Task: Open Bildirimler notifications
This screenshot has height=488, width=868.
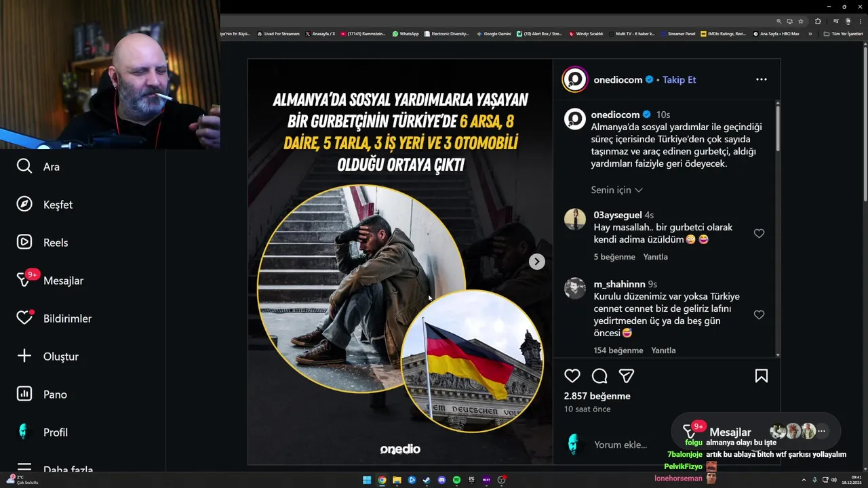Action: pyautogui.click(x=54, y=318)
